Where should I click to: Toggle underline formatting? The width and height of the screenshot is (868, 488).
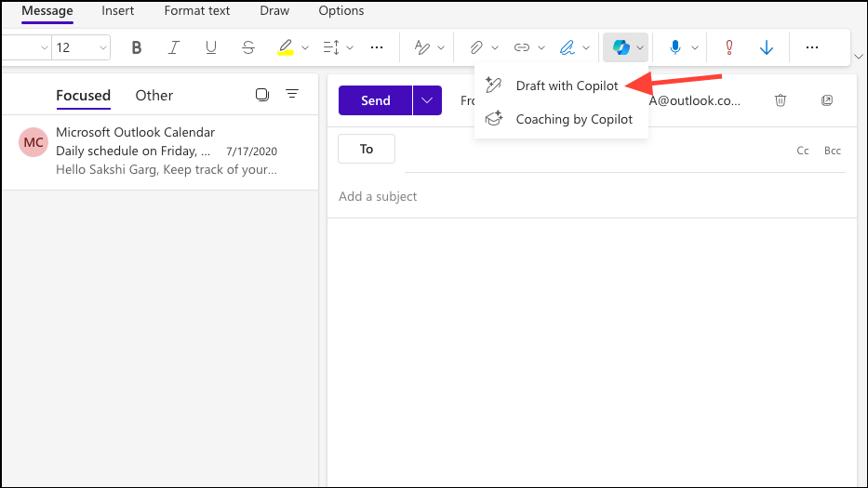click(x=211, y=47)
